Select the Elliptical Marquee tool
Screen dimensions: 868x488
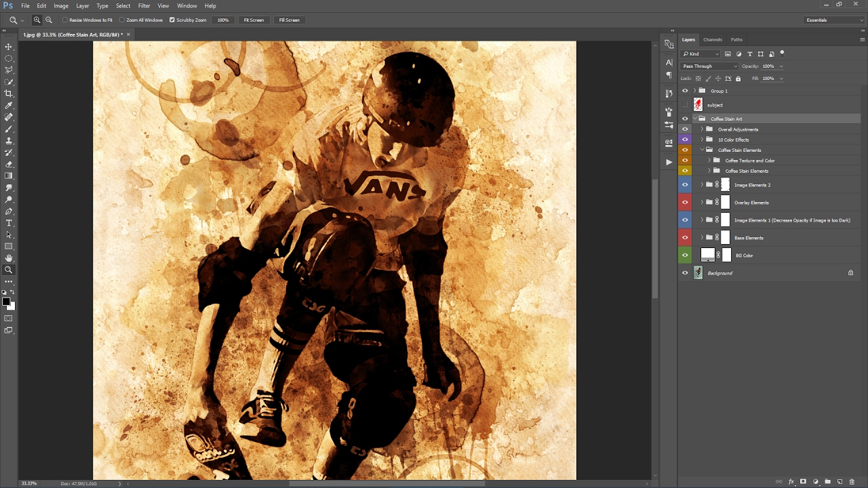click(9, 58)
